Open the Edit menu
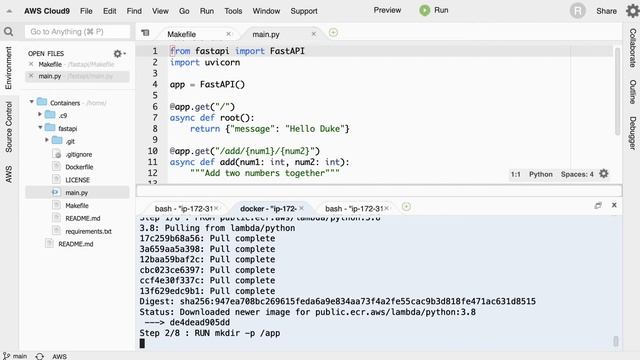 tap(109, 11)
